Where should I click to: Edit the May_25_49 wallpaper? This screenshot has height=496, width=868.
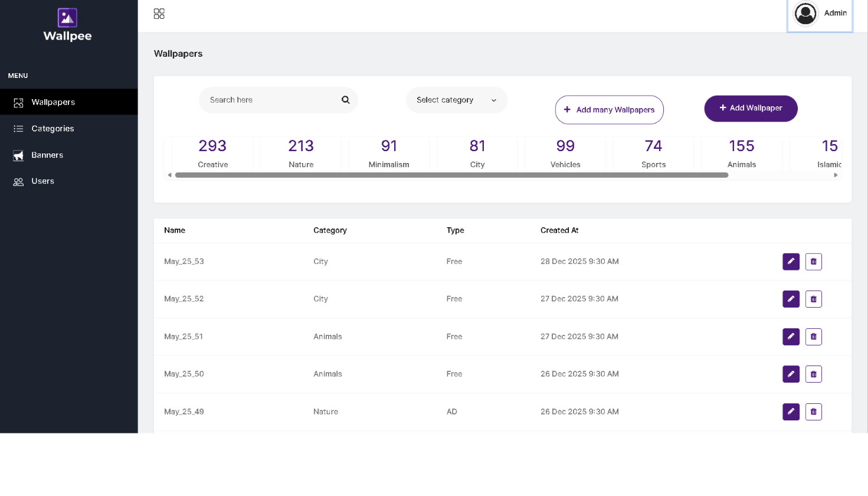791,412
